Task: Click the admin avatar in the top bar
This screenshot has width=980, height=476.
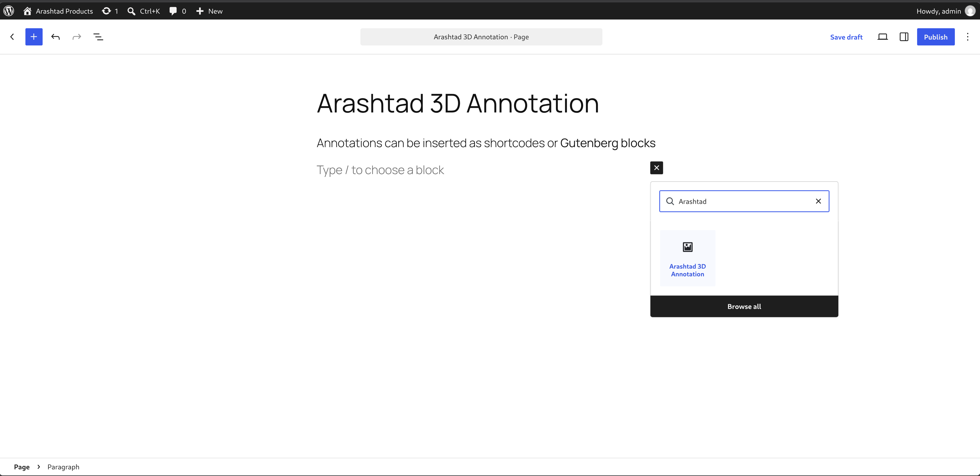Action: (970, 11)
